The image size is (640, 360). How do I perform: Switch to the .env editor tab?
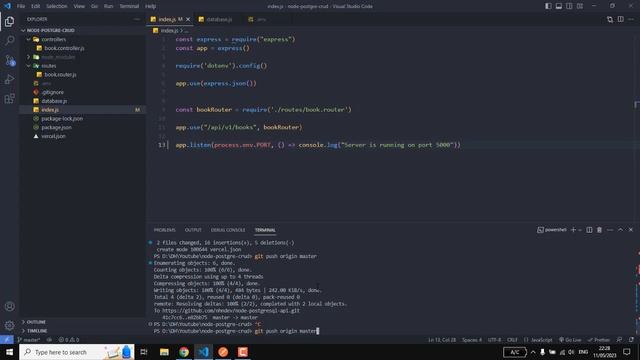(x=261, y=19)
